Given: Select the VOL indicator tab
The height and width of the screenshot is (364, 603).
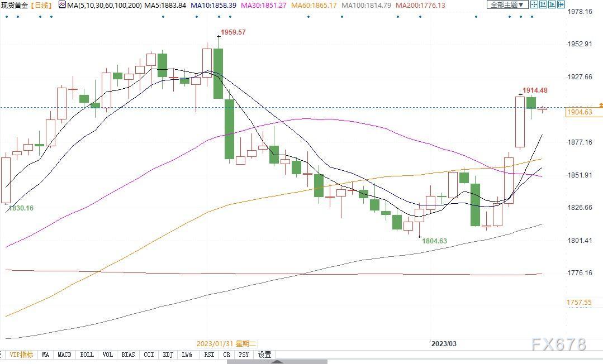Looking at the screenshot, I should click(x=108, y=355).
